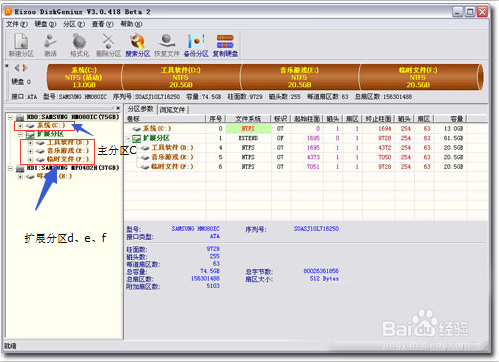Viewport: 499px width, 362px height.
Task: Expand the 系统(C:) node in disk tree
Action: (21, 126)
